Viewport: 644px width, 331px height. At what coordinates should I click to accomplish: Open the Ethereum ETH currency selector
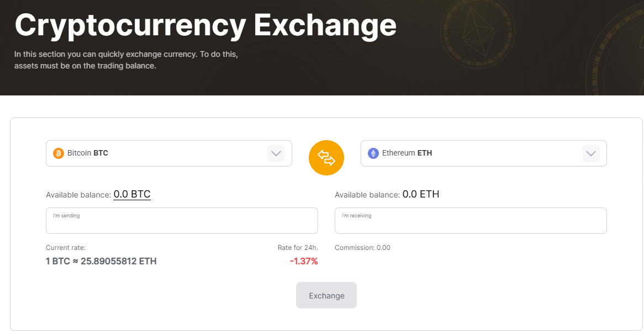(x=475, y=153)
